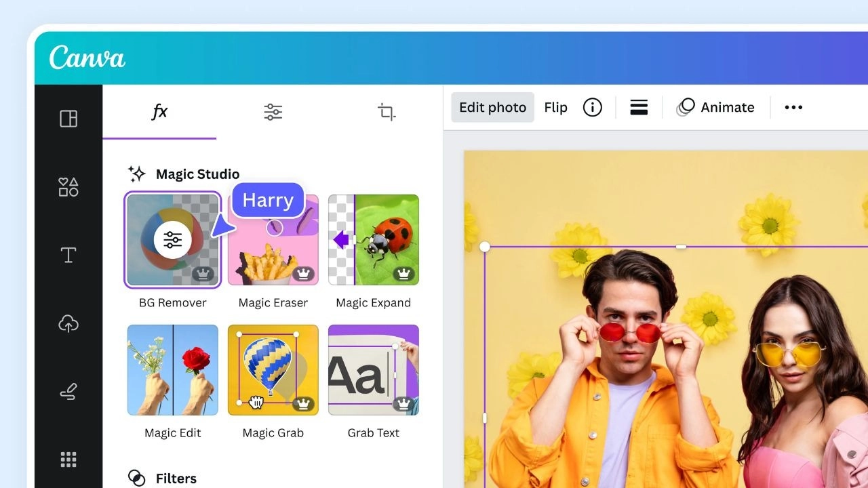Switch to the Crop tab
868x488 pixels.
pyautogui.click(x=387, y=112)
